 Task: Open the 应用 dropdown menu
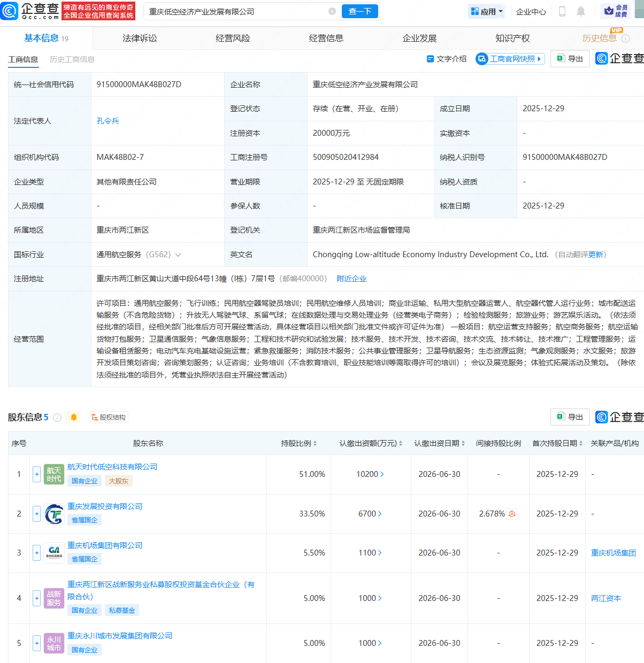487,11
